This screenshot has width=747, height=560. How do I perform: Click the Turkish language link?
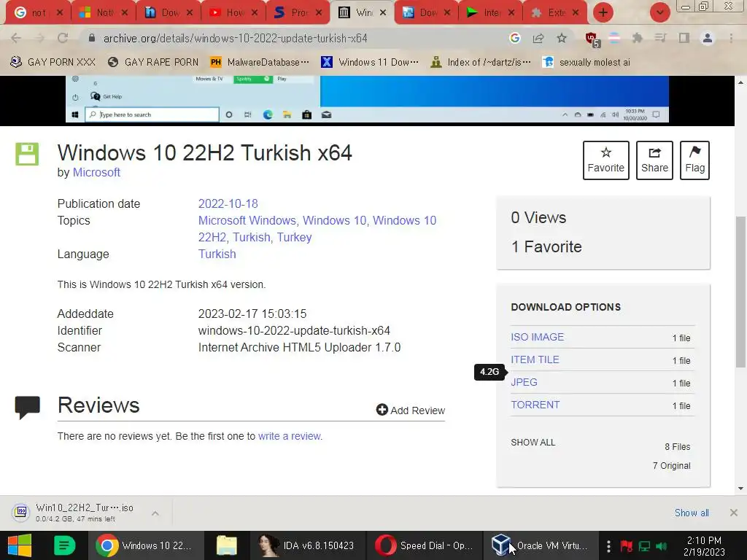(217, 254)
